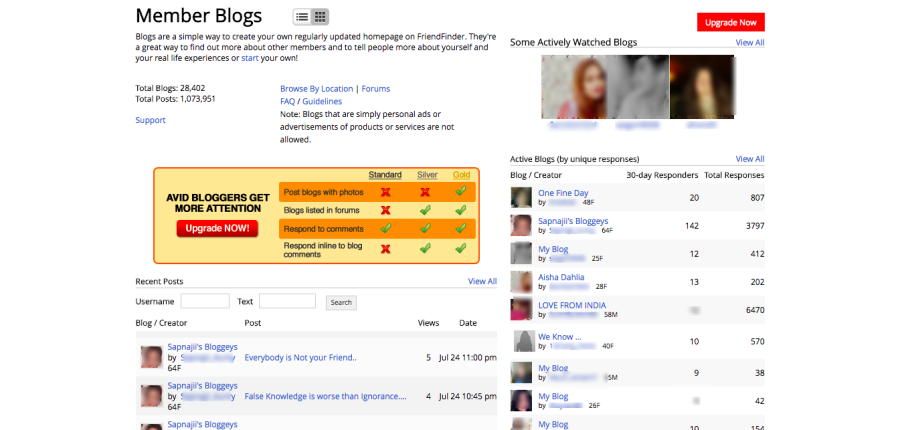
Task: Click the 3797 total responses value
Action: (x=755, y=226)
